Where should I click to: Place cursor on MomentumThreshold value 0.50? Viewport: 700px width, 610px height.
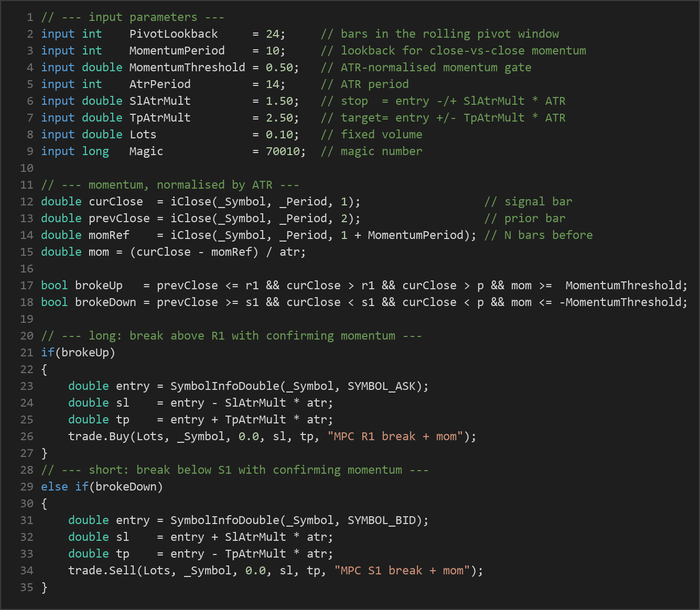pyautogui.click(x=279, y=68)
